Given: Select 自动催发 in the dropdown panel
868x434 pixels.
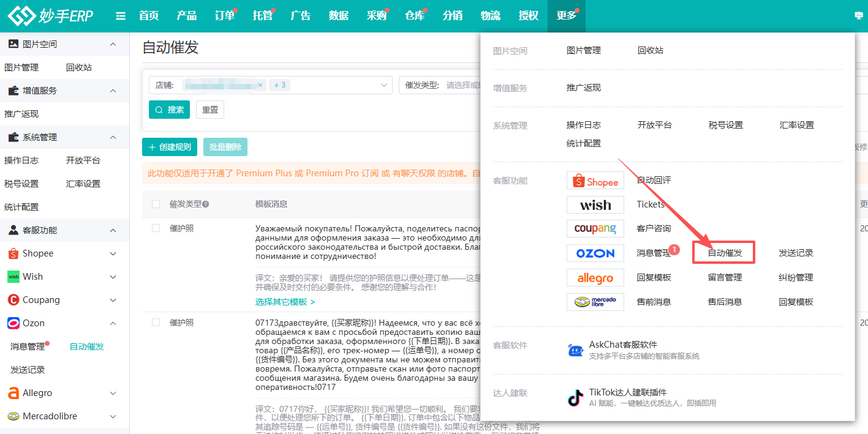Looking at the screenshot, I should (x=725, y=253).
